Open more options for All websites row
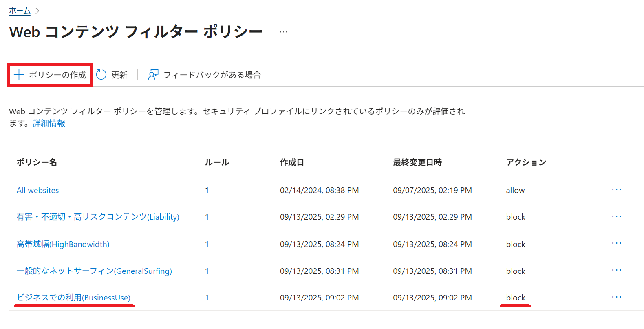The width and height of the screenshot is (644, 329). [617, 189]
